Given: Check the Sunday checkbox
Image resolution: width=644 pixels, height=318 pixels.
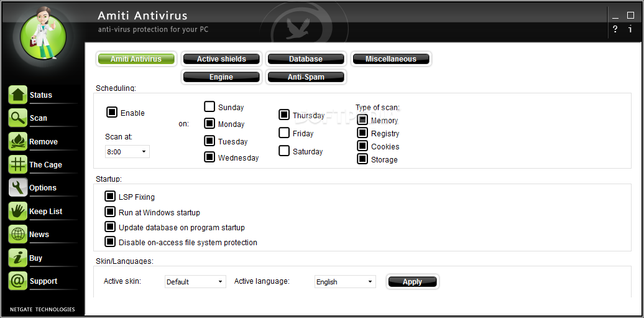Looking at the screenshot, I should coord(209,107).
